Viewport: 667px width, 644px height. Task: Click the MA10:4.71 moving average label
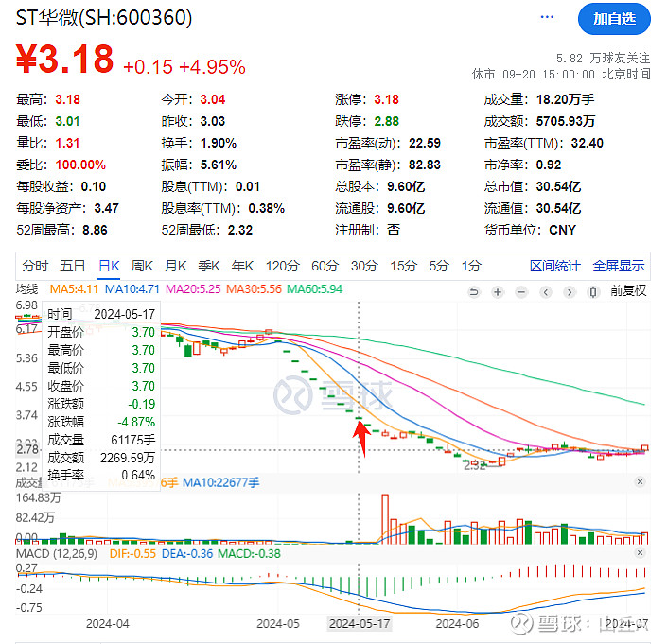point(132,289)
